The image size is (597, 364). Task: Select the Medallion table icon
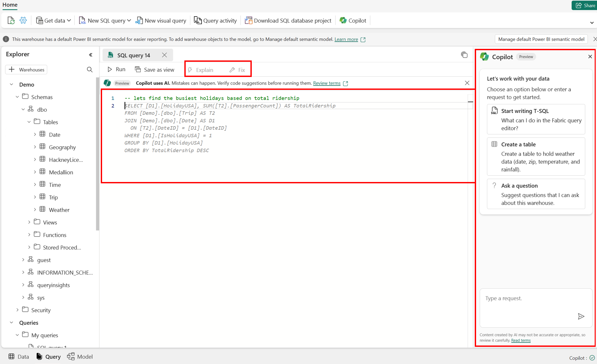tap(43, 172)
